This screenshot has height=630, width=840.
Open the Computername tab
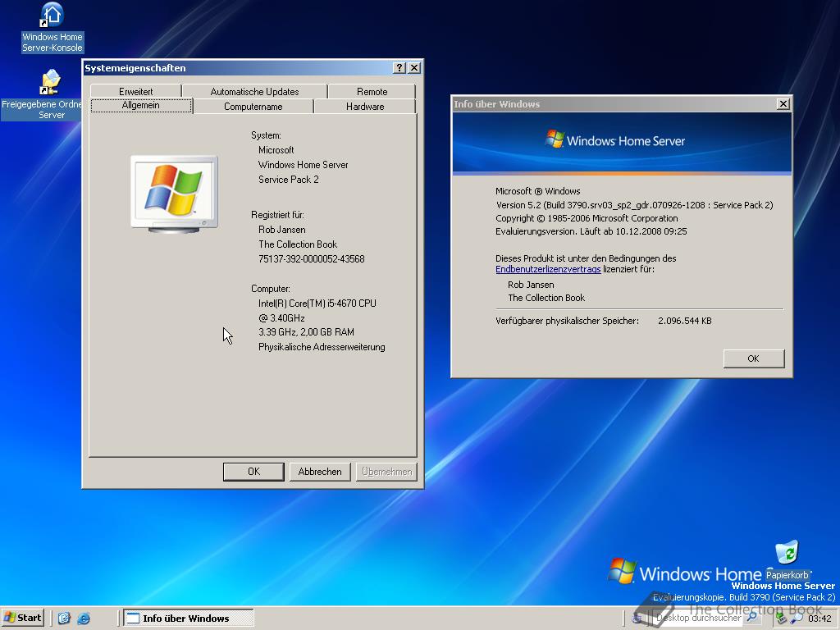[x=253, y=107]
